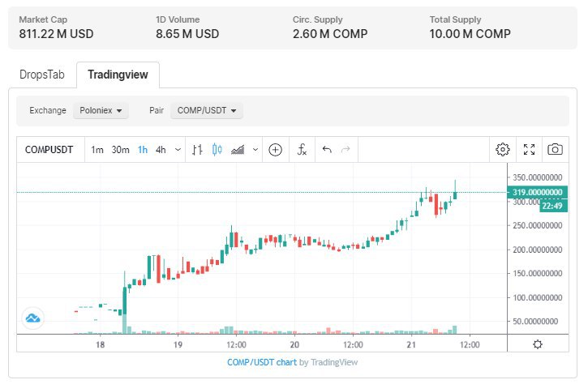Set the 30m time interval
This screenshot has height=384, width=588.
pyautogui.click(x=120, y=150)
